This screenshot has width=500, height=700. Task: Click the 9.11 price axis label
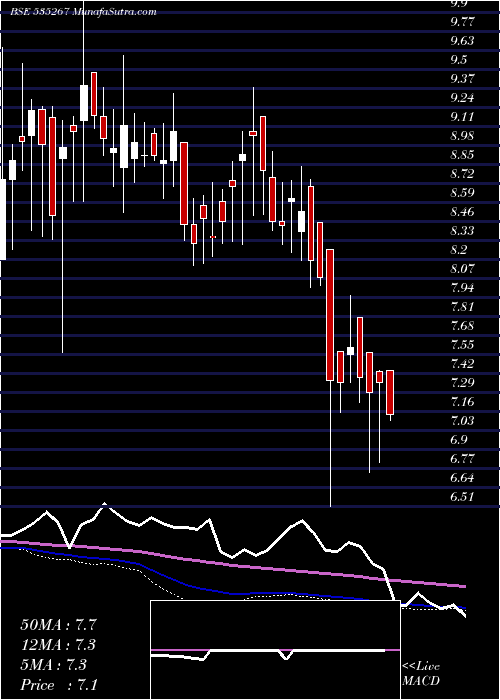click(x=462, y=117)
